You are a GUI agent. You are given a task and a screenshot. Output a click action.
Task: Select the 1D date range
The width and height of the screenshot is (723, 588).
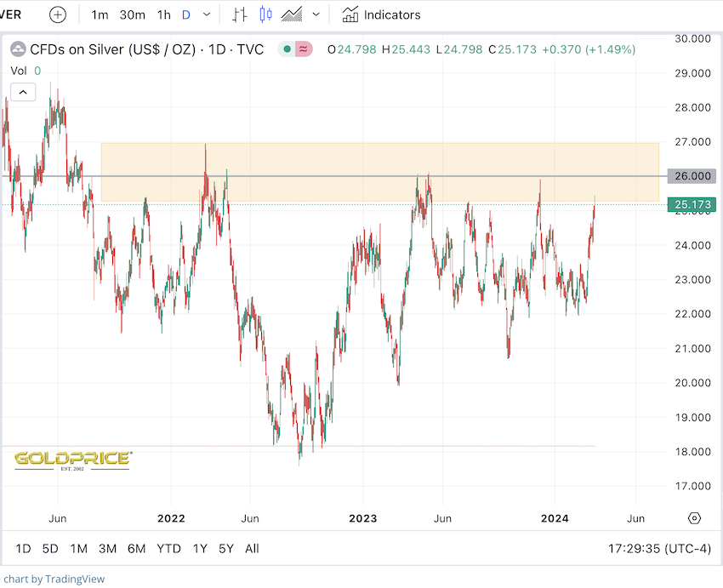coord(23,549)
